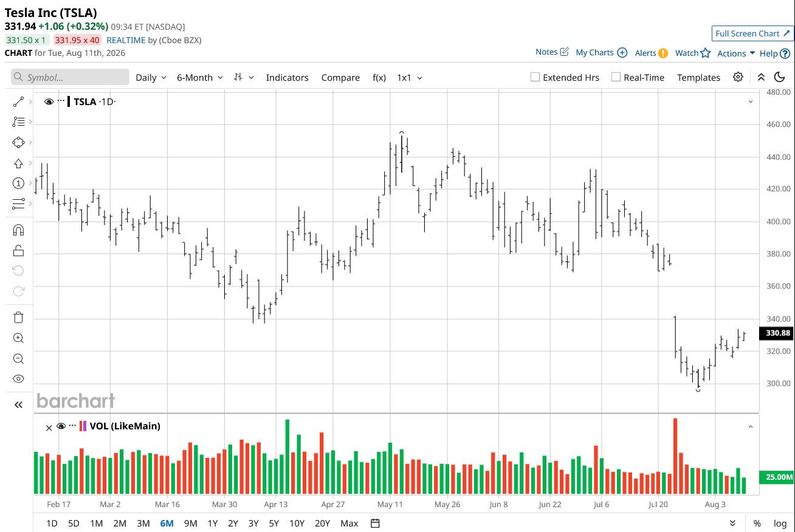Expand the main chart pane chevron
This screenshot has width=795, height=532.
tap(751, 101)
